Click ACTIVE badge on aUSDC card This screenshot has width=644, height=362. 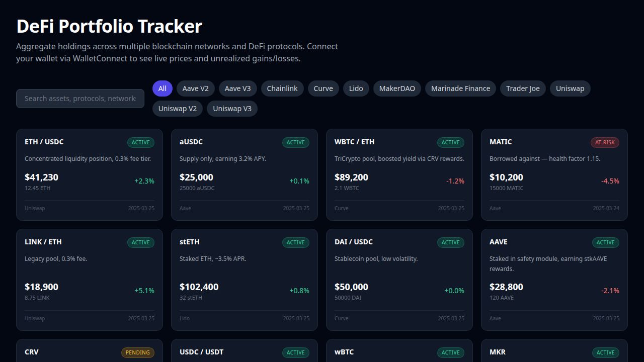(296, 142)
